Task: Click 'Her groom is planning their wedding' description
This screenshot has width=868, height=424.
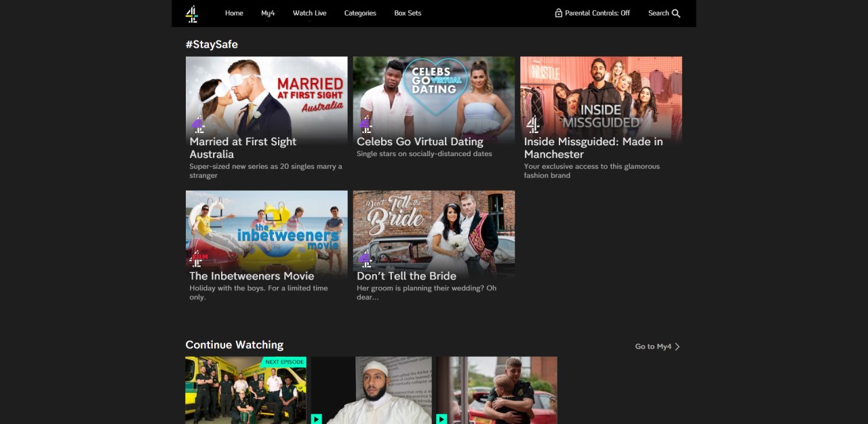Action: click(x=427, y=292)
